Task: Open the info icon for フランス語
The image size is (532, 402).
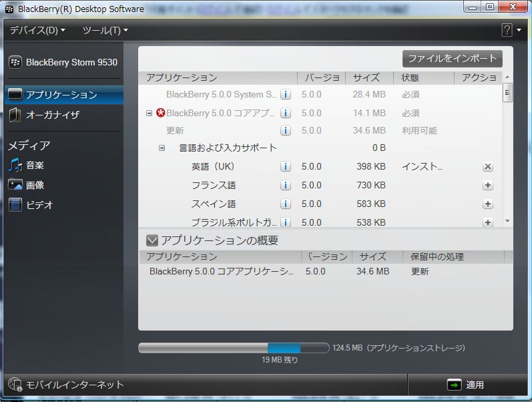Action: coord(286,185)
